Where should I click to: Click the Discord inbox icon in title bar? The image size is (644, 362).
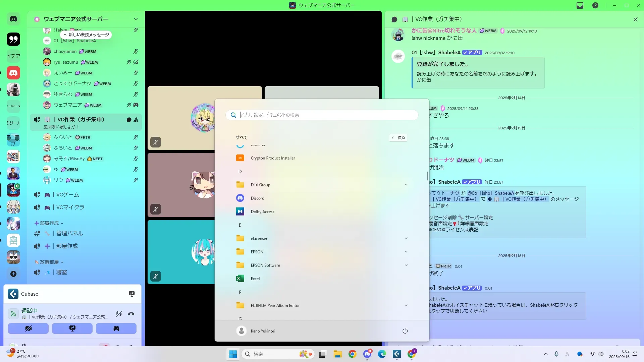(x=580, y=5)
